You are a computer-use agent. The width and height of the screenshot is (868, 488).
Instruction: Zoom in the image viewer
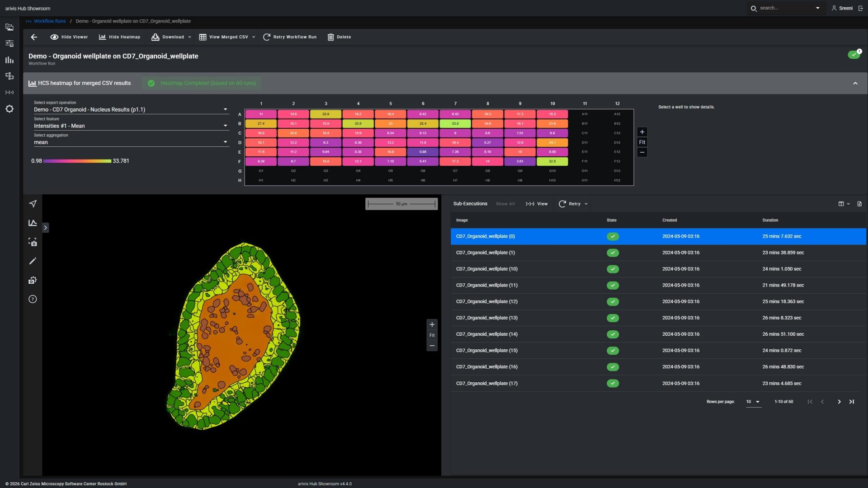click(x=432, y=324)
